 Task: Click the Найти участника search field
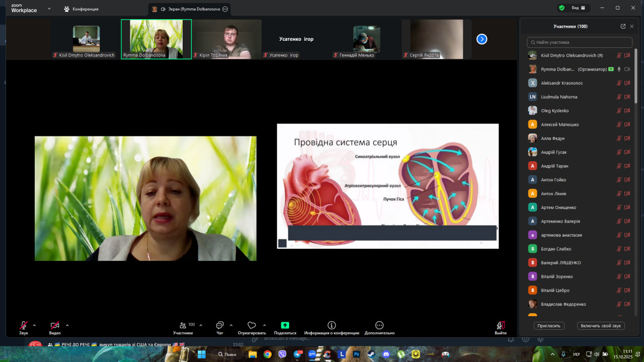point(580,42)
